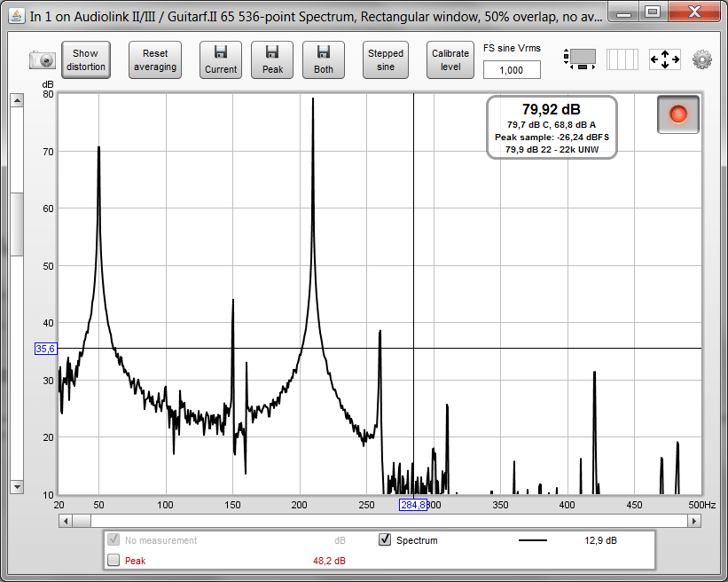Screen dimensions: 728x582
Task: Click the Java application icon in title bar
Action: 17,16
